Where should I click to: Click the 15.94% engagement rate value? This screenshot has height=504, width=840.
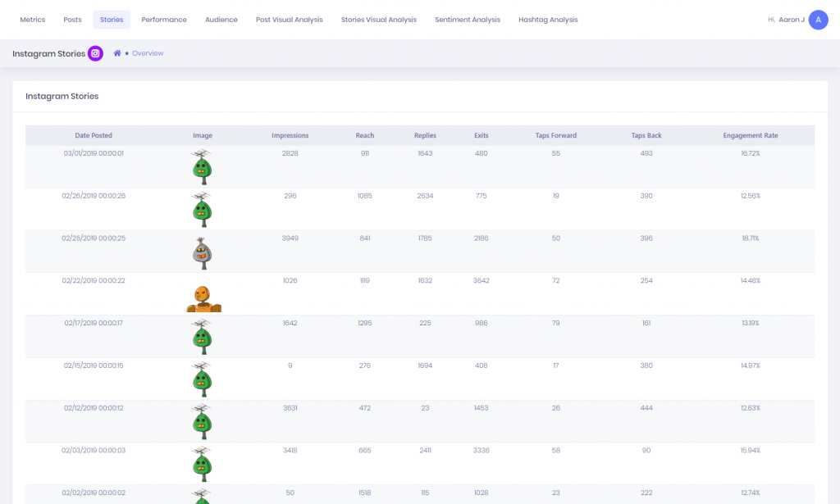point(751,451)
